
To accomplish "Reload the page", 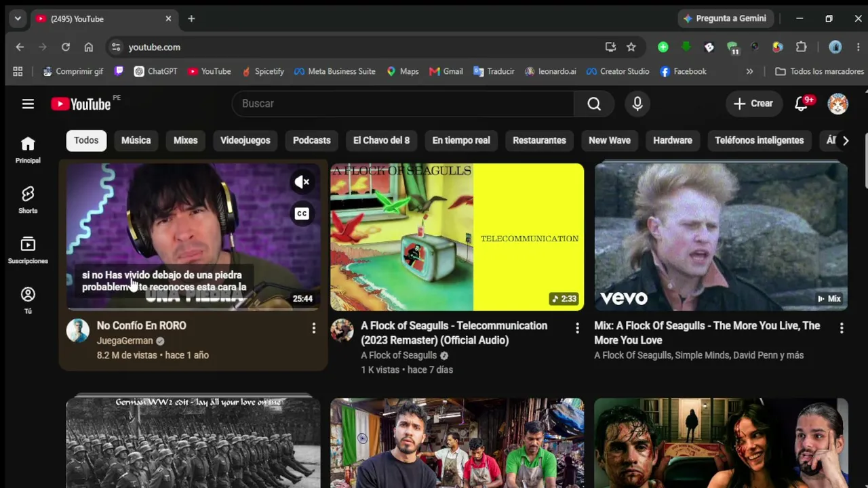I will [66, 47].
